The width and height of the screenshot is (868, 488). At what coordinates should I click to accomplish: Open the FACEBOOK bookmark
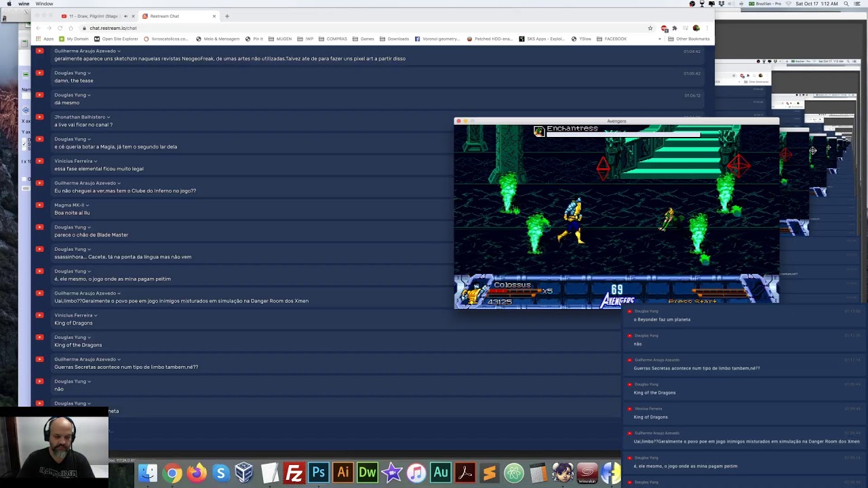(x=611, y=39)
